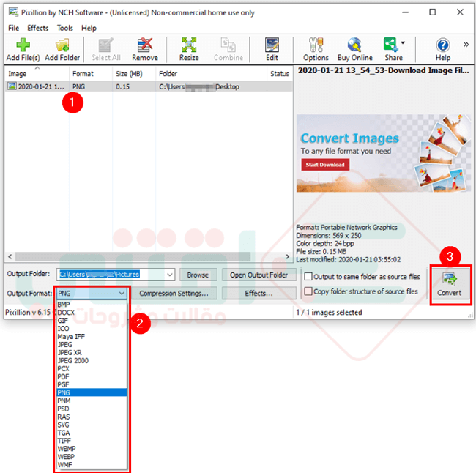476x473 pixels.
Task: Click the scroll right arrow of file list
Action: 288,257
